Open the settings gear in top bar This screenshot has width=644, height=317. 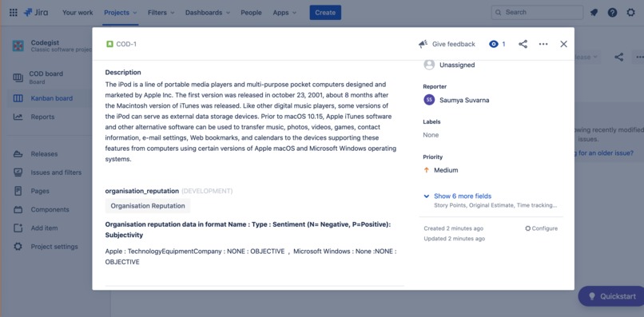(x=631, y=12)
